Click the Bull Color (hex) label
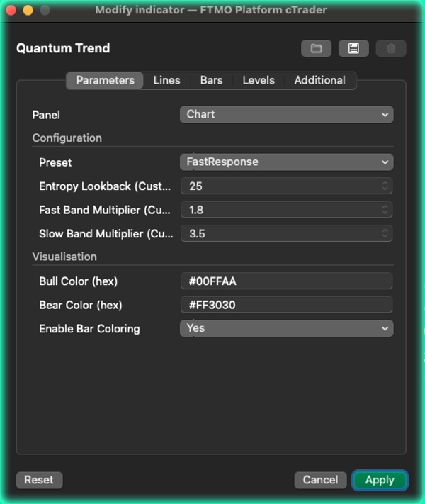Image resolution: width=425 pixels, height=504 pixels. (79, 281)
